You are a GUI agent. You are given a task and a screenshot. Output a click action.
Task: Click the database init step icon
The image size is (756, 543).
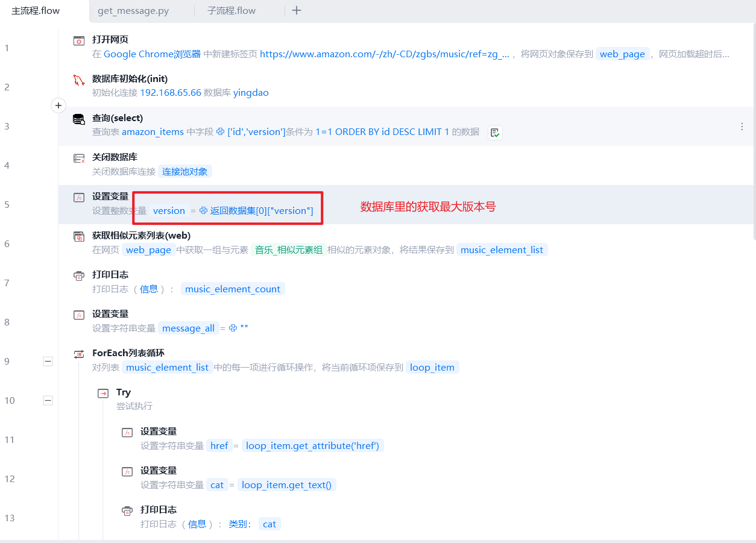(79, 80)
